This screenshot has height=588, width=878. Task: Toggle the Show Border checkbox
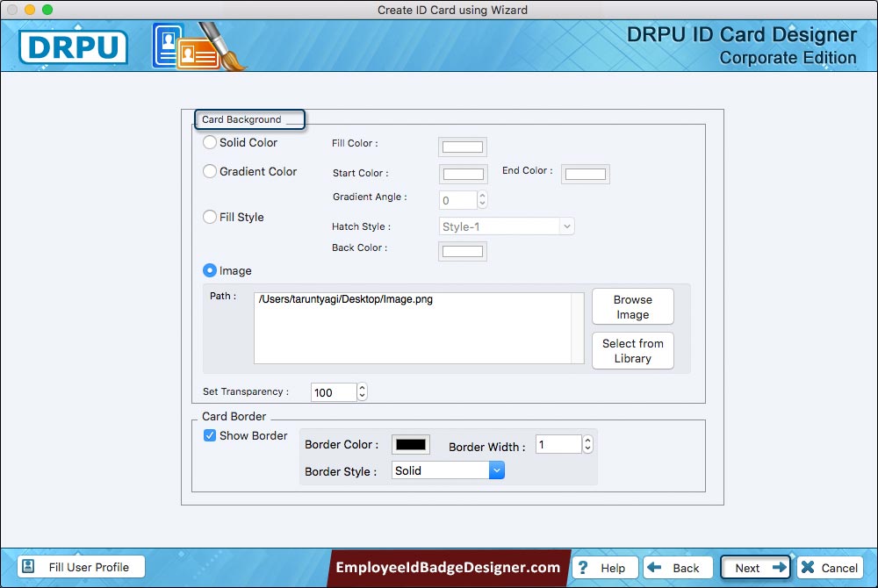(210, 435)
